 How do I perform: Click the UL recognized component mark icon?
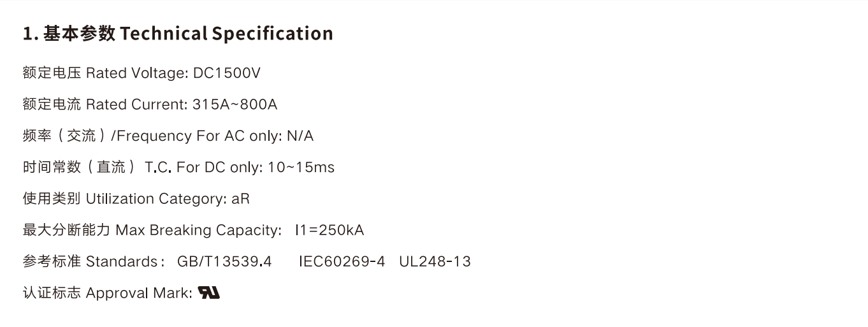tap(208, 293)
